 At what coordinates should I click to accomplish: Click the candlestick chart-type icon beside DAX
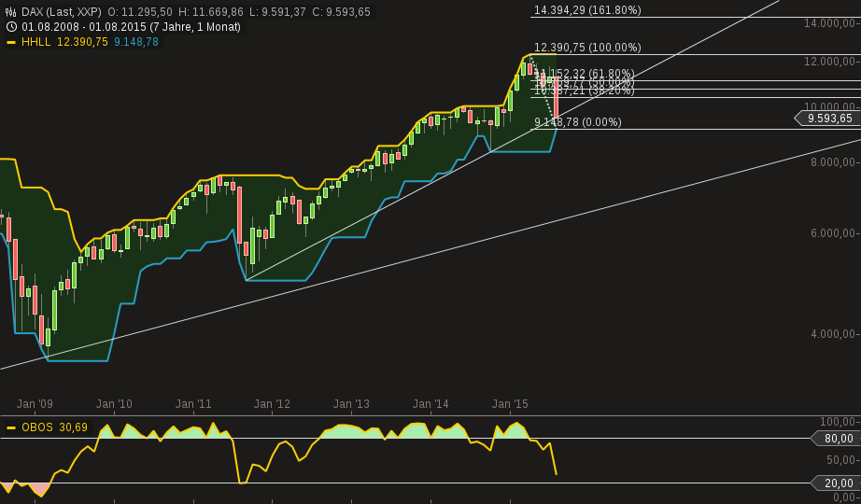[10, 11]
